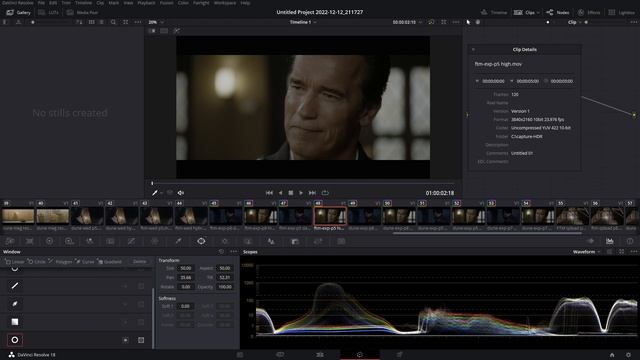Screen dimensions: 640x360
Task: Switch Gallery to grid view
Action: [91, 22]
